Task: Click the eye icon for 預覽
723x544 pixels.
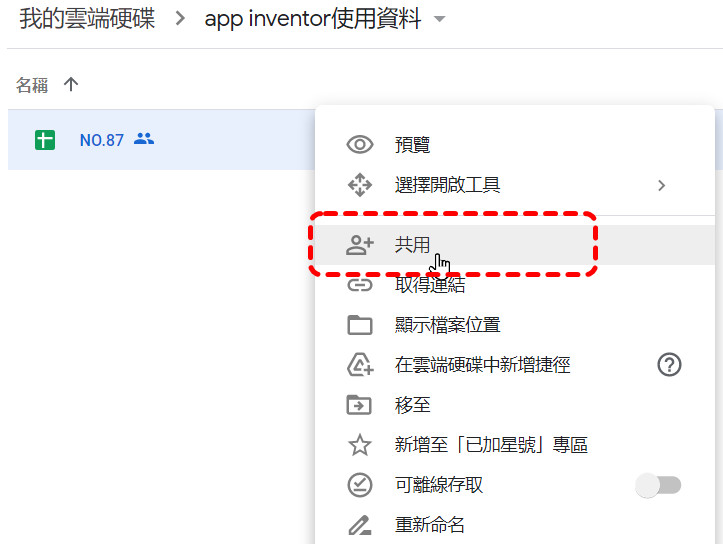Action: click(x=360, y=145)
